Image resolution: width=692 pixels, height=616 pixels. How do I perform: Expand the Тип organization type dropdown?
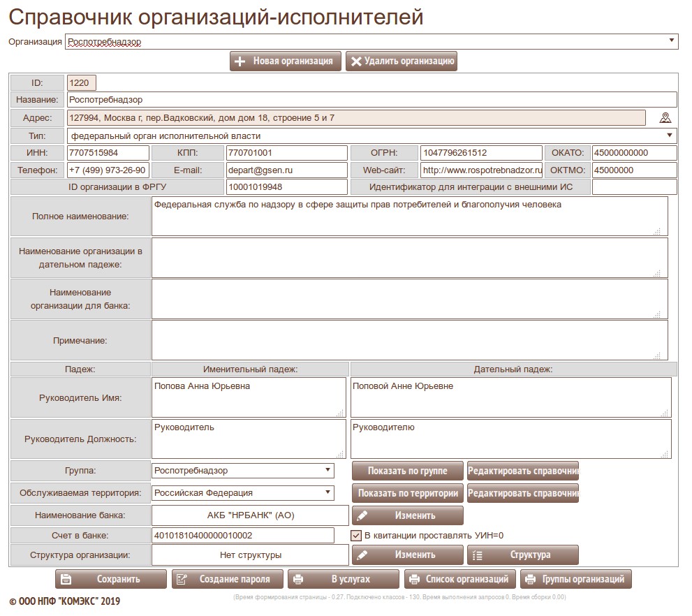coord(371,135)
